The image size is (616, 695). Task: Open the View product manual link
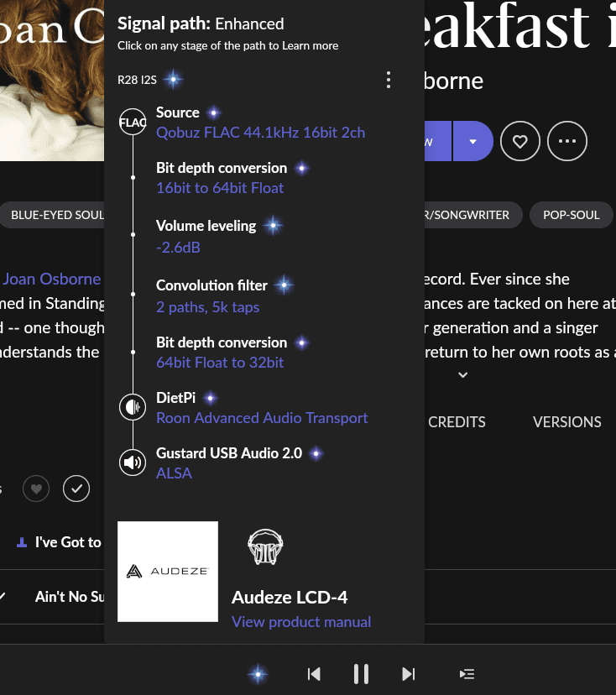[x=301, y=622]
